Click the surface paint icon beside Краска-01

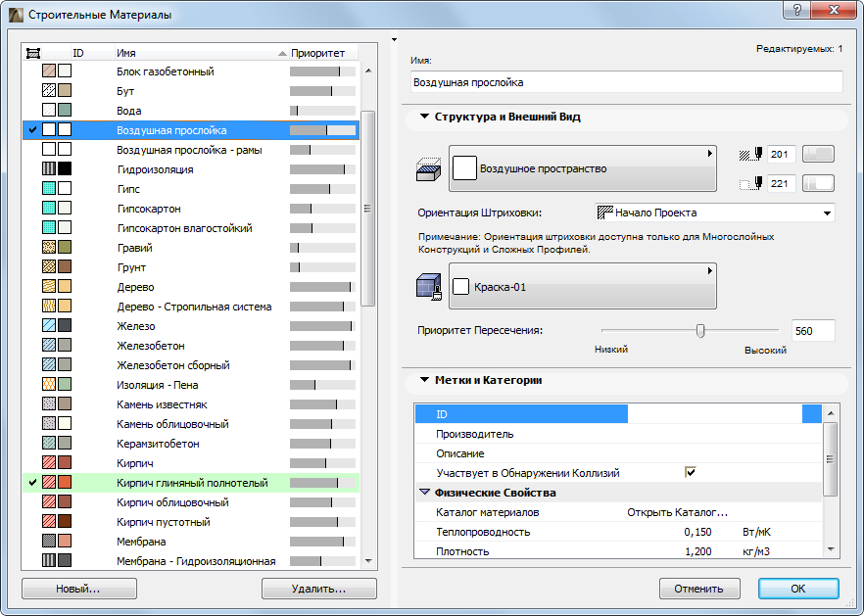[429, 287]
